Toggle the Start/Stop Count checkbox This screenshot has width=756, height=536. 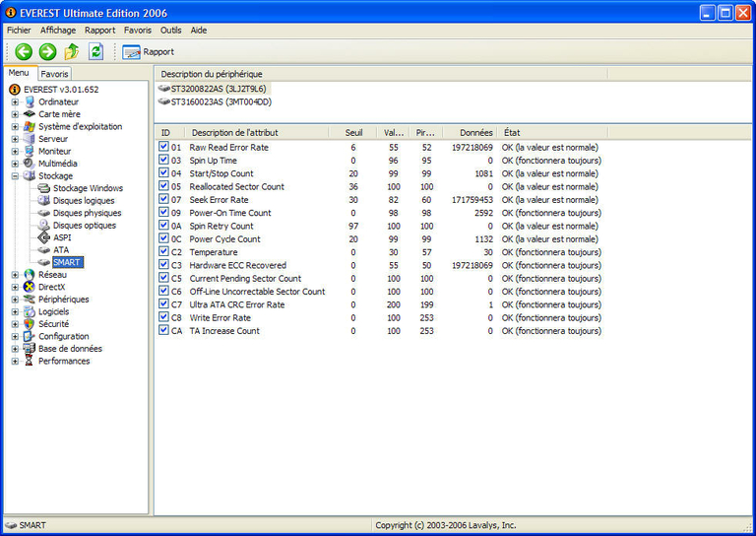tap(164, 172)
